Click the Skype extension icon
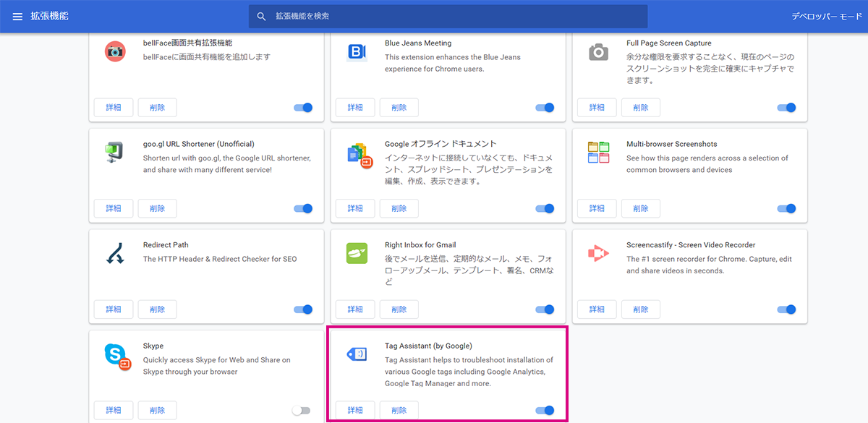 116,356
